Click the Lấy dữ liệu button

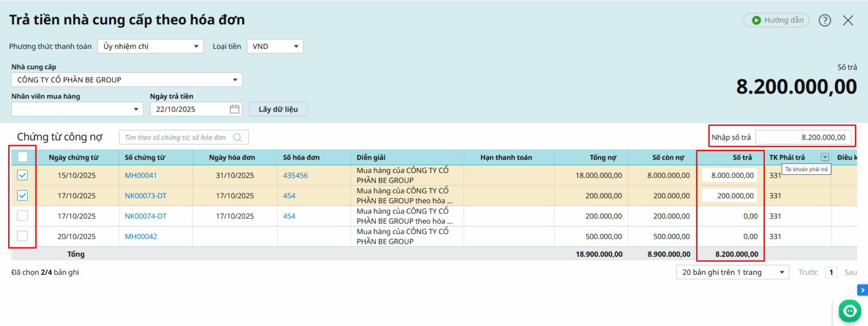point(278,109)
